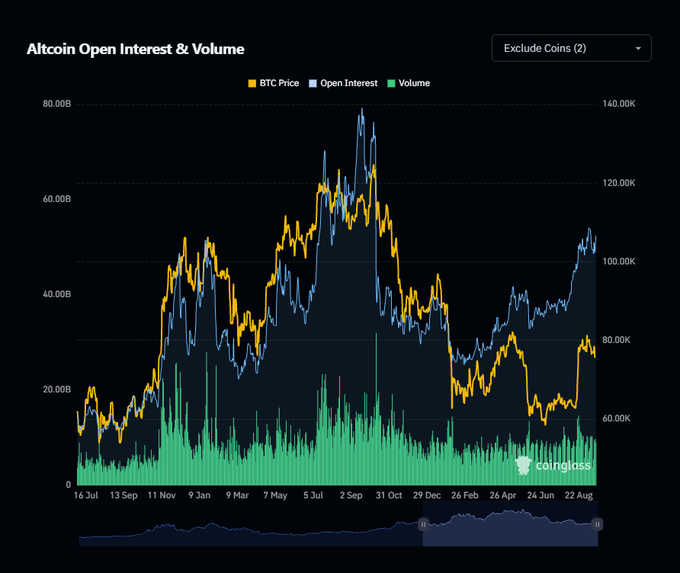Toggle the Volume legend item

pyautogui.click(x=409, y=83)
